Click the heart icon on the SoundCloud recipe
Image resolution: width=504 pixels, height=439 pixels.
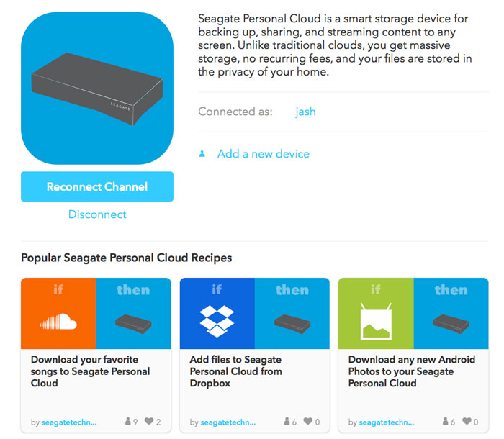coord(149,422)
